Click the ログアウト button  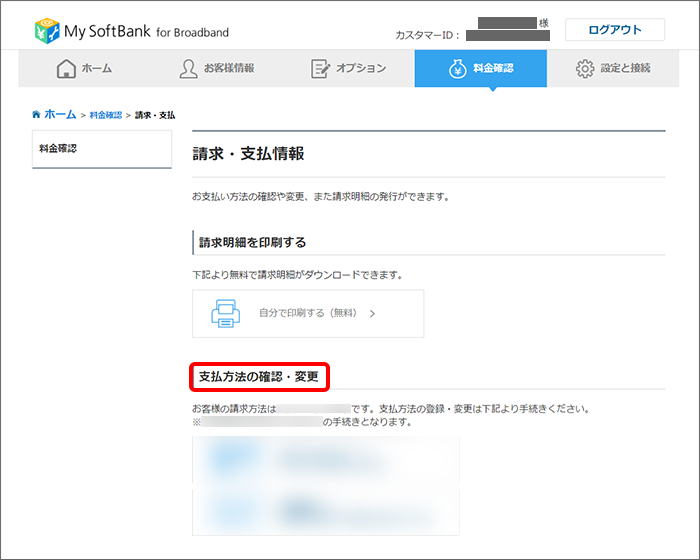(615, 29)
